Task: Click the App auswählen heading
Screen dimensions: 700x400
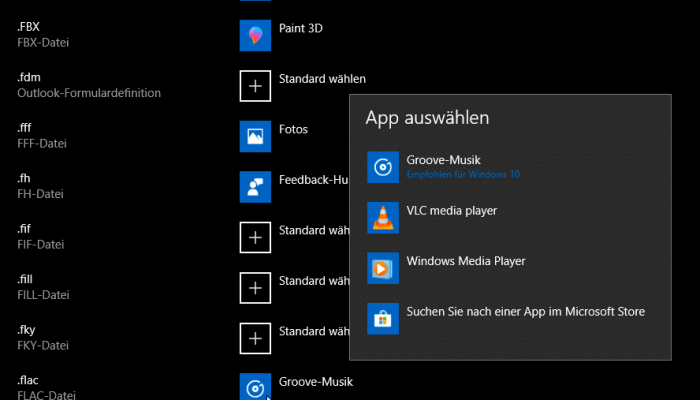Action: [x=427, y=118]
